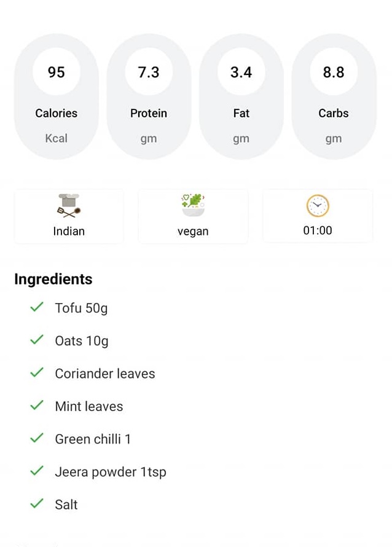Toggle the Tofu 50g checkmark
Image resolution: width=392 pixels, height=547 pixels.
click(37, 307)
